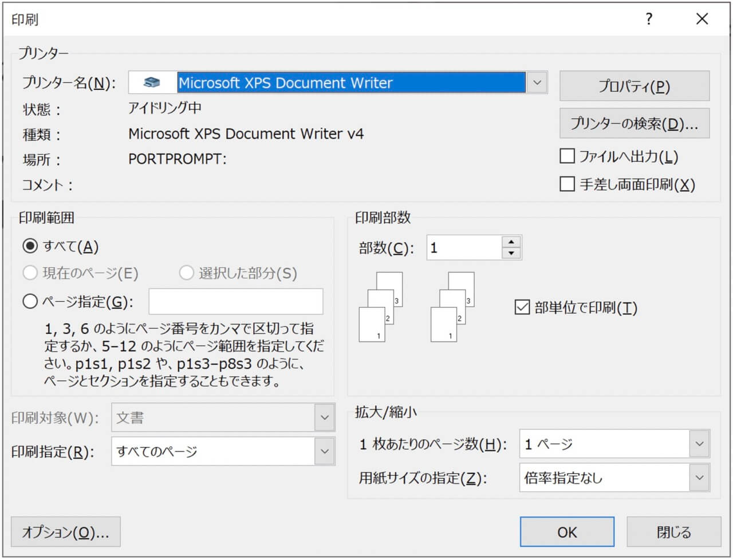Click the PORTPROMPT: location text
Viewport: 733px width, 560px height.
(x=178, y=159)
